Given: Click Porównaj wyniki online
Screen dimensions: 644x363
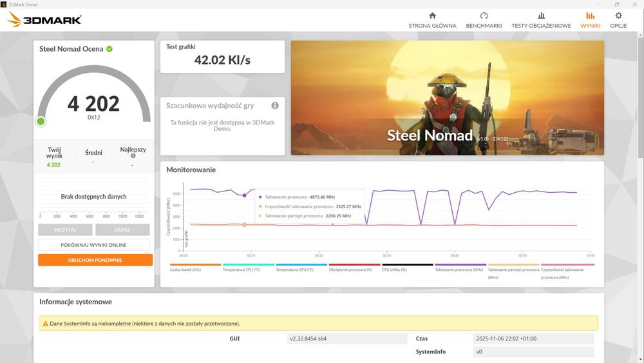Looking at the screenshot, I should pos(93,245).
